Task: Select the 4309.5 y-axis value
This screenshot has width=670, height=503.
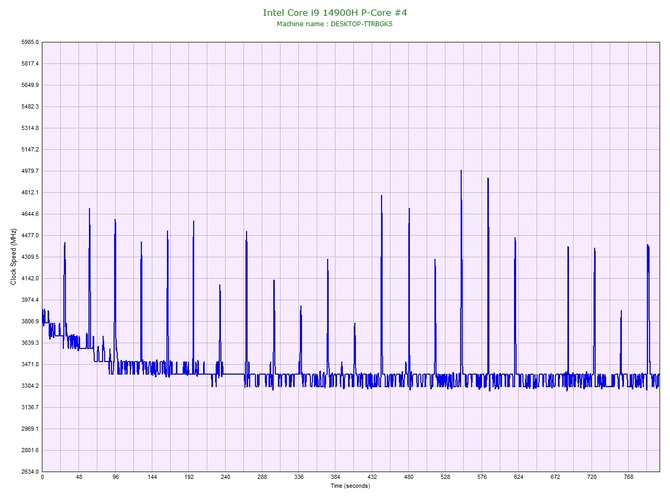Action: [30, 257]
